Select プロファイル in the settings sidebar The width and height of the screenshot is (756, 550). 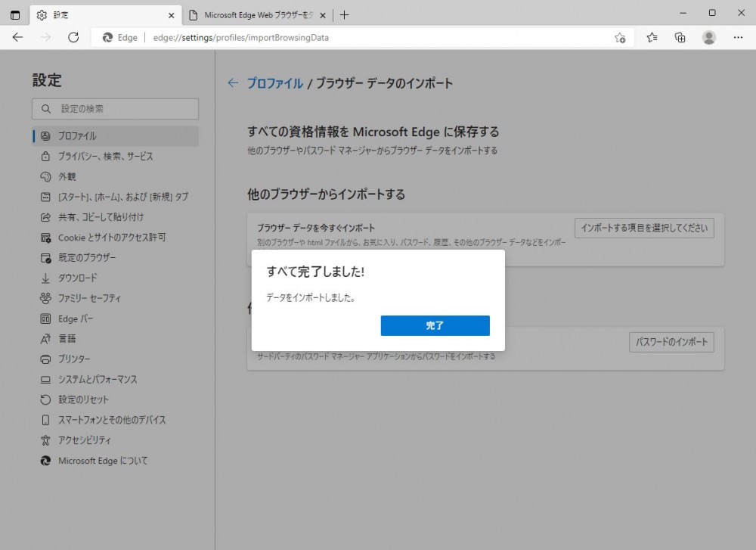tap(116, 136)
